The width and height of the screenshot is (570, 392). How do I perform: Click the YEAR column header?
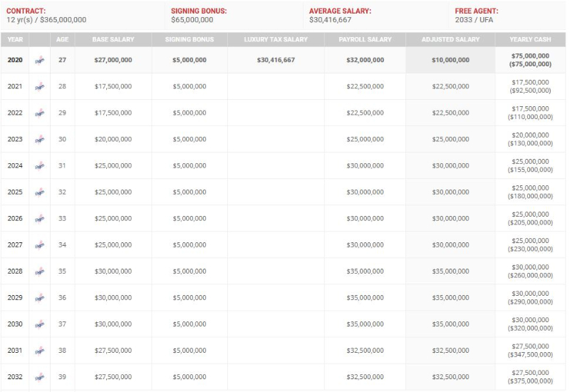(x=15, y=39)
